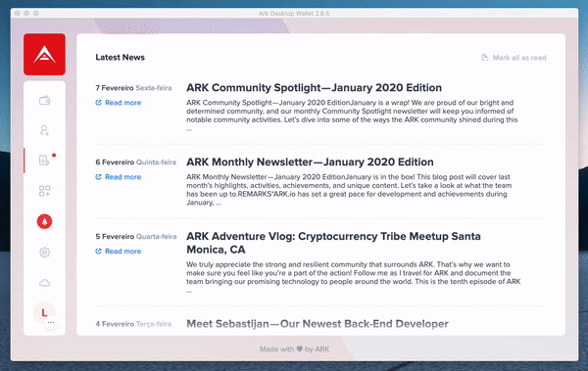Click the Monthly Newsletter summary paragraph

349,190
